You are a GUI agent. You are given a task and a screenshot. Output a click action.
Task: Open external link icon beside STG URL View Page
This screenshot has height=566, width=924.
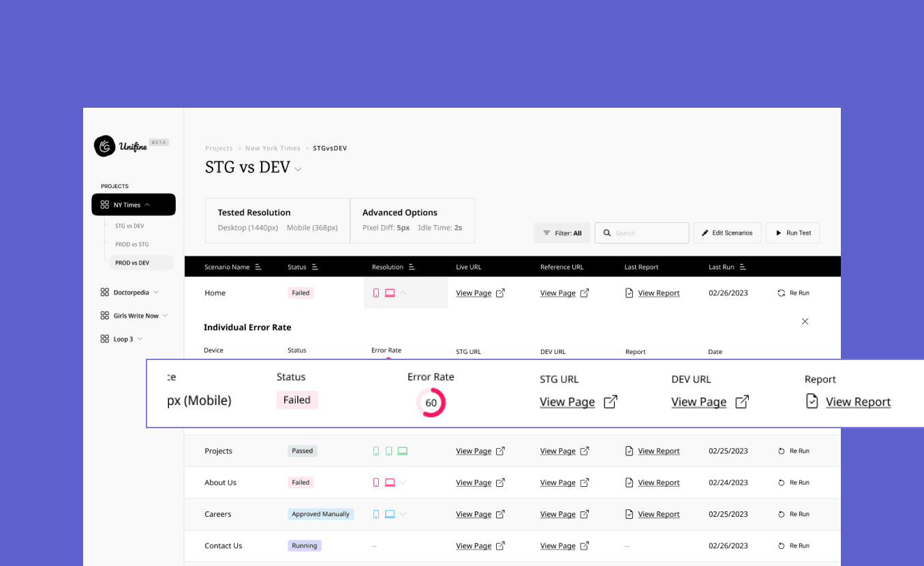click(611, 402)
